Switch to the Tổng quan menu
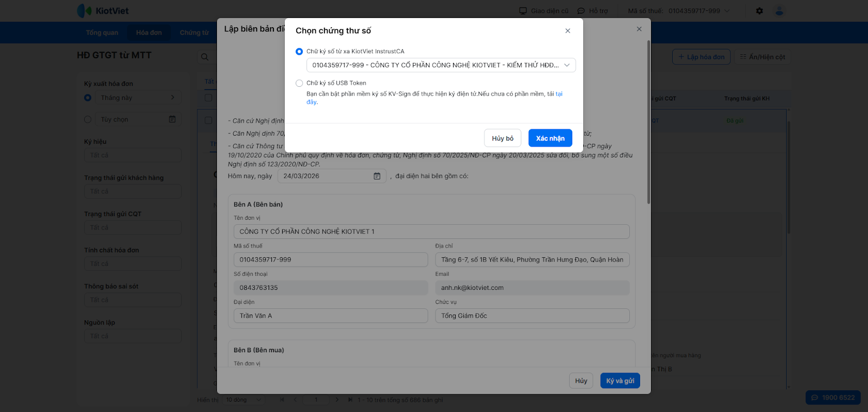The width and height of the screenshot is (868, 412). (x=102, y=33)
